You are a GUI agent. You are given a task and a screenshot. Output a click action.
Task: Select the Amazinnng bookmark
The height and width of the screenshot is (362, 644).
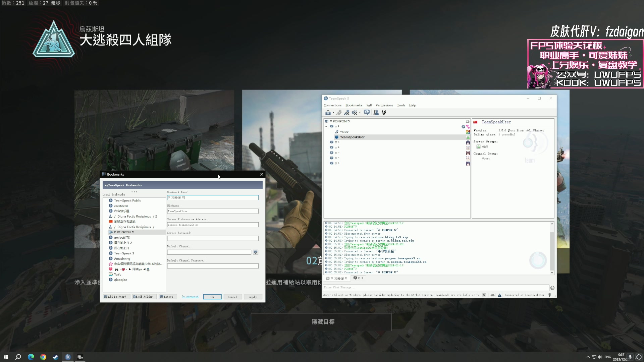click(122, 259)
